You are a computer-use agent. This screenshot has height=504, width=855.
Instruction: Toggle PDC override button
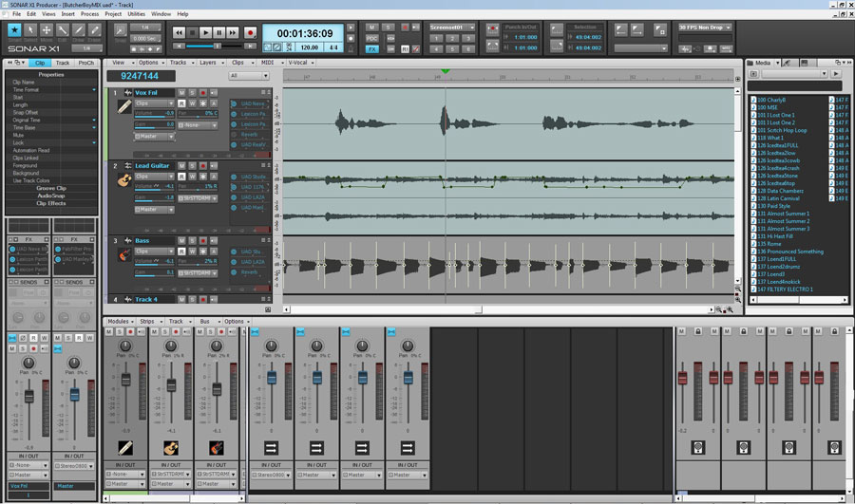371,38
